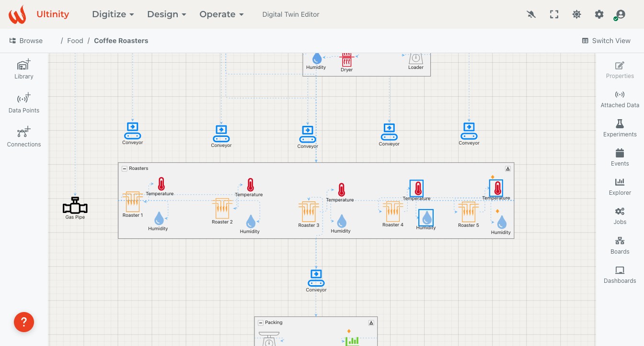Click the Browse button
This screenshot has width=644, height=346.
[x=26, y=41]
